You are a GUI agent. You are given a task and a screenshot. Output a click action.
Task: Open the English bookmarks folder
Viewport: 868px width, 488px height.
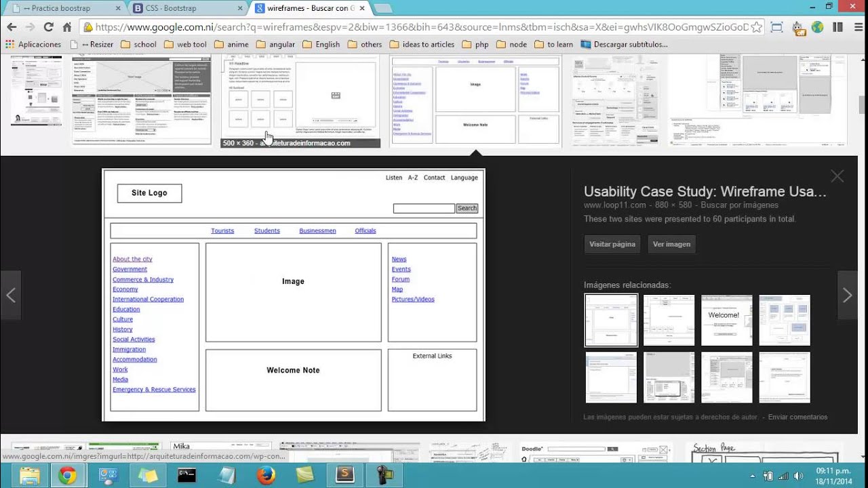tap(321, 44)
